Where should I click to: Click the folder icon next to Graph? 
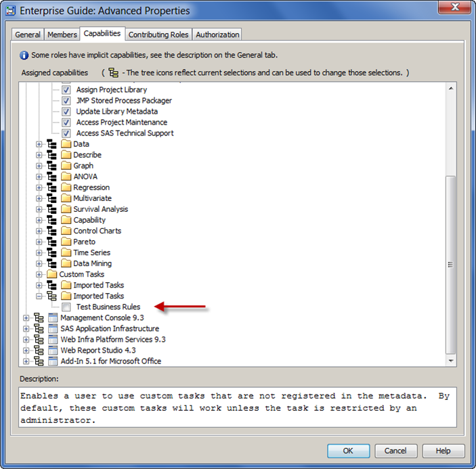[66, 166]
